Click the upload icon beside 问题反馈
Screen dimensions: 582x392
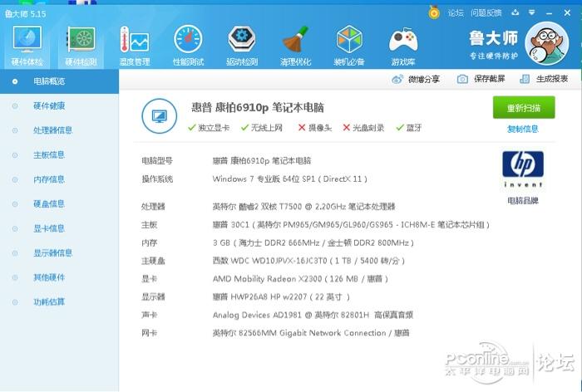[x=515, y=12]
